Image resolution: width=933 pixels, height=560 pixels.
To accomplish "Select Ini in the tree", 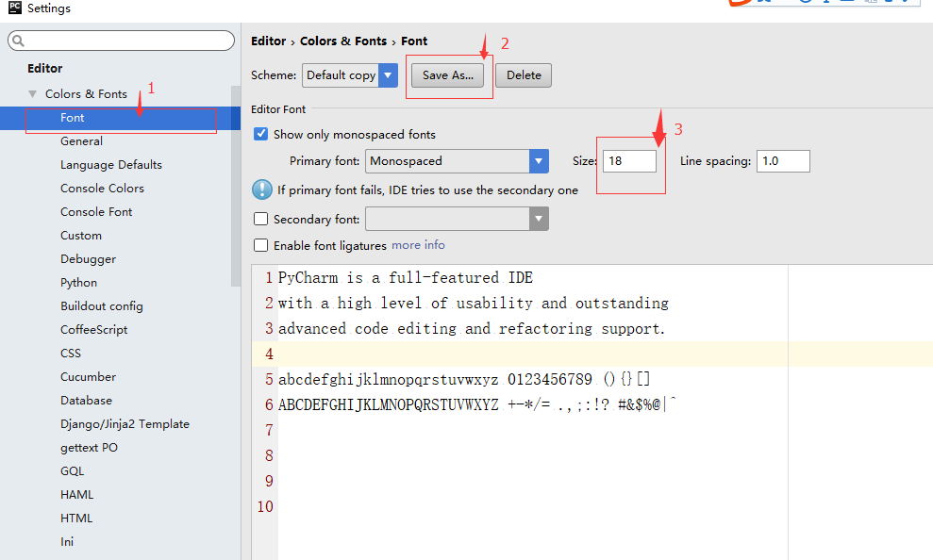I will coord(67,541).
